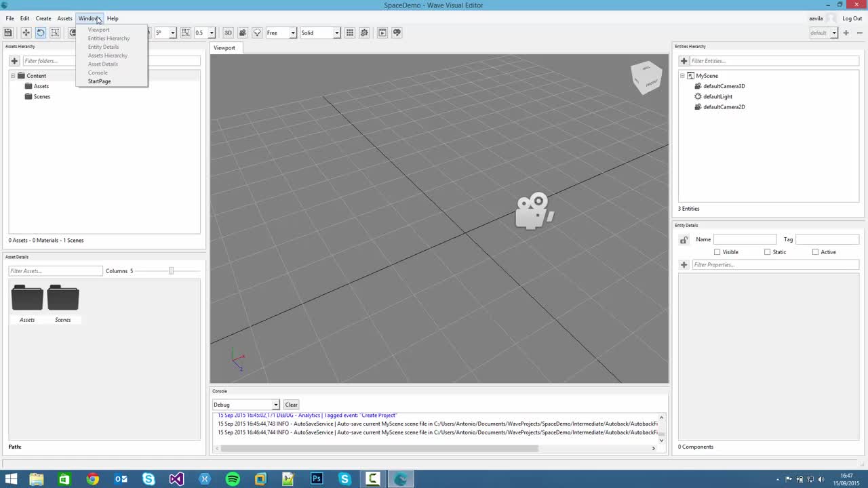
Task: Toggle the 3D view mode button
Action: pyautogui.click(x=228, y=33)
